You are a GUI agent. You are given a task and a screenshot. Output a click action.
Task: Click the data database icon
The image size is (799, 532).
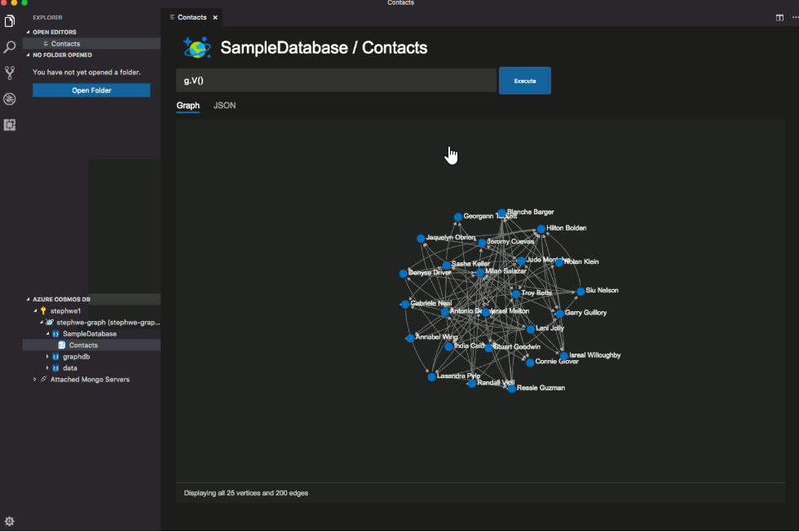coord(55,368)
